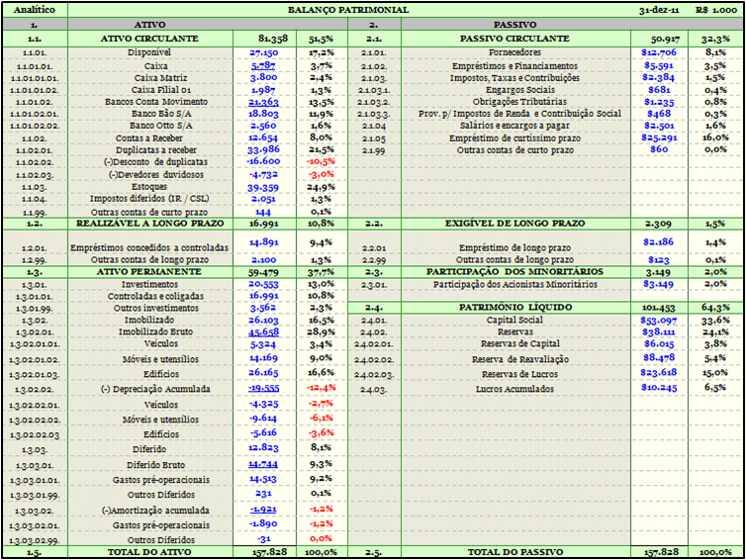Select the 'ATIVO PERMANENTE' header
Image resolution: width=746 pixels, height=560 pixels.
(x=149, y=272)
